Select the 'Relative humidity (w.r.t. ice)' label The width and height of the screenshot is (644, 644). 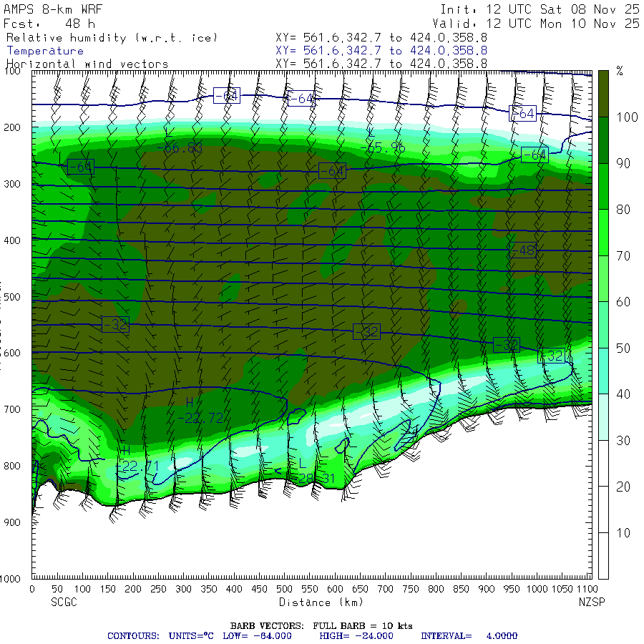pos(112,38)
